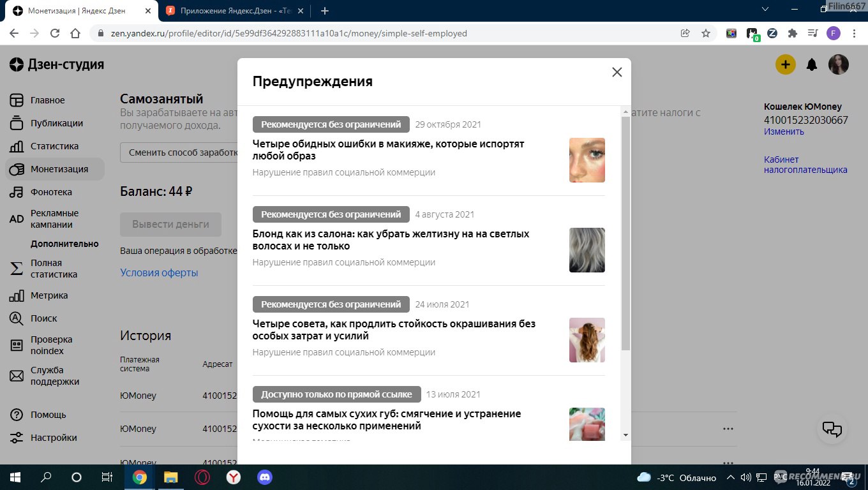The width and height of the screenshot is (868, 490).
Task: Open article Помощь для самых сухих губ
Action: [387, 420]
